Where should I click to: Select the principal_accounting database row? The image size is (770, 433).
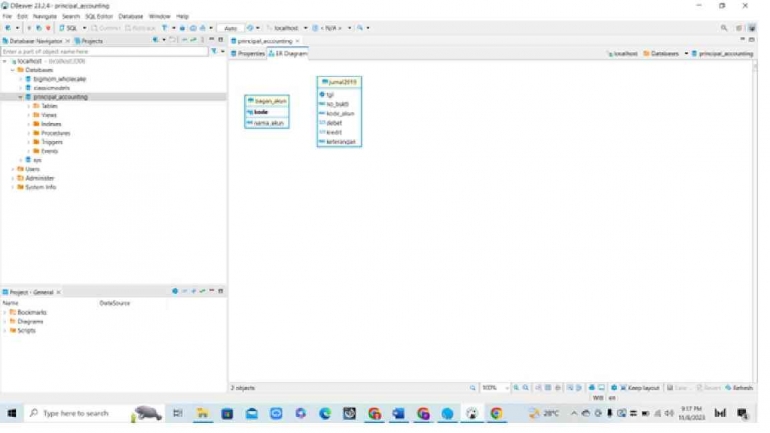click(x=113, y=97)
